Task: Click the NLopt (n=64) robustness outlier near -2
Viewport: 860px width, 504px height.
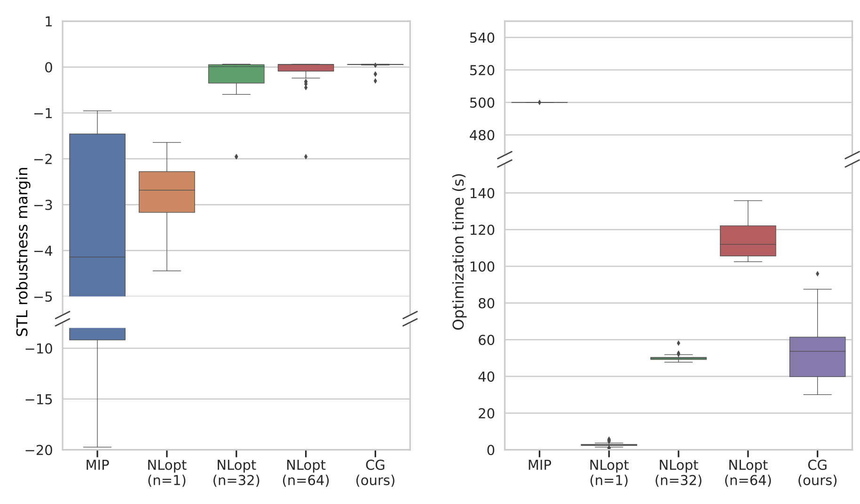Action: tap(306, 157)
